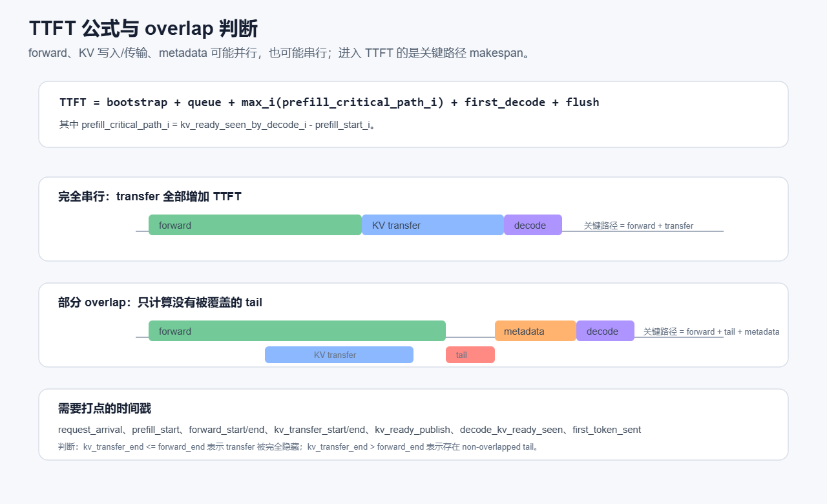Click the "判断：kv_transfer_end <= forward_end" note line
The image size is (827, 504).
click(299, 446)
